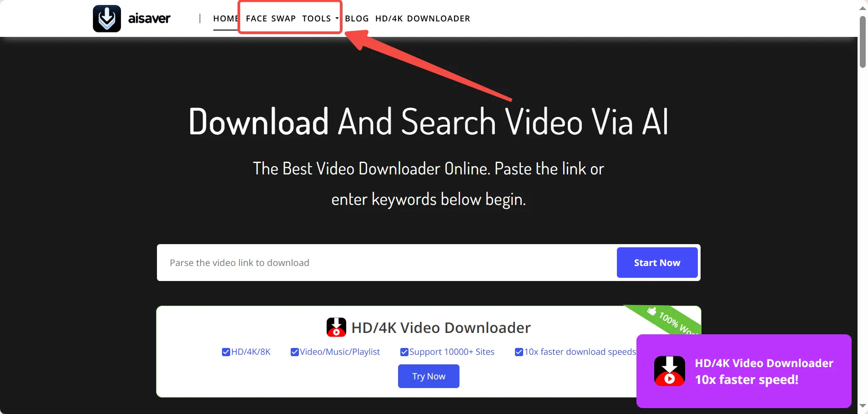
Task: Click the Try Now button
Action: 429,376
